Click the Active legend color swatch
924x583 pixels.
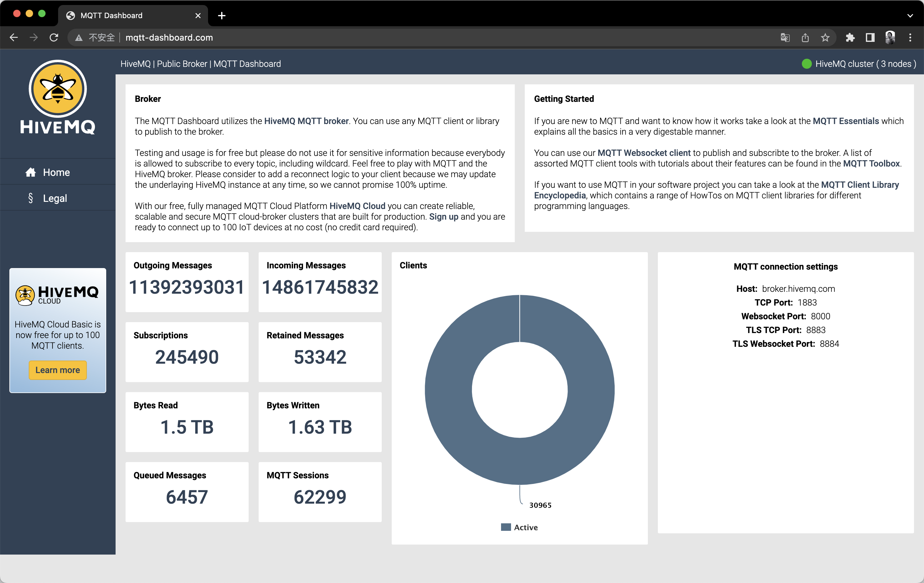(x=506, y=527)
